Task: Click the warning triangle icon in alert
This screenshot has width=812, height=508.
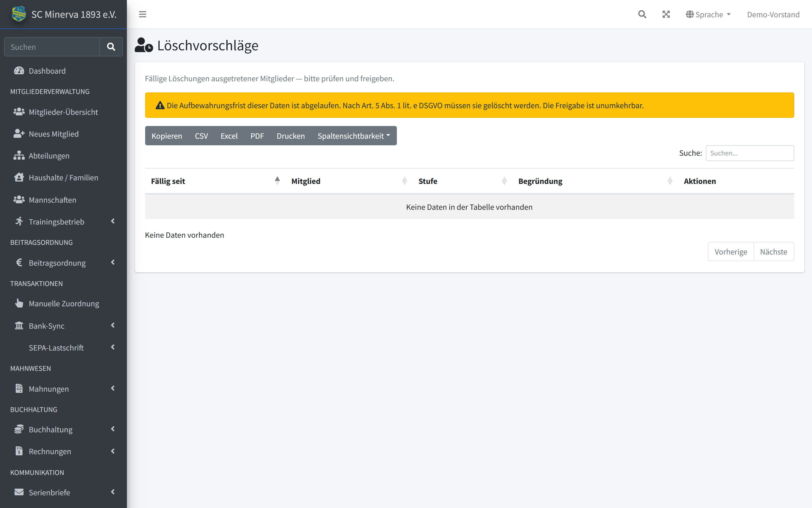Action: coord(160,105)
